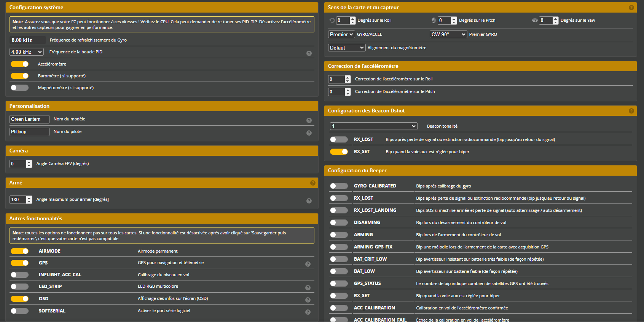Viewport: 644px width, 322px height.
Task: Click help icon for PID loop frequency
Action: click(x=309, y=53)
